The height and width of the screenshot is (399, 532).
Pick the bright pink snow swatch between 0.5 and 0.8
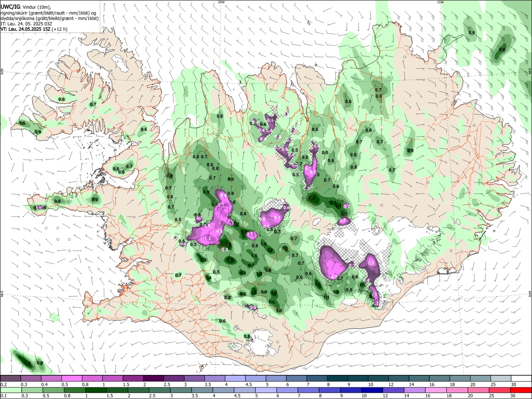click(x=71, y=379)
